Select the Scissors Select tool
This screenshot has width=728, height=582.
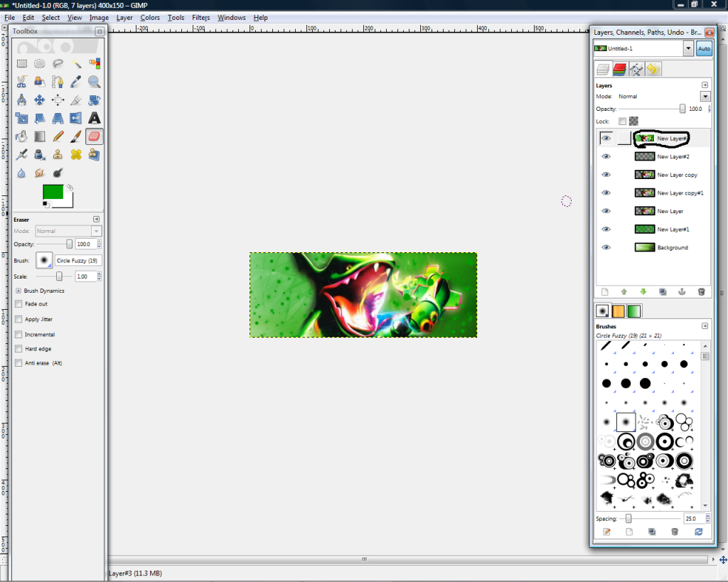[x=21, y=82]
